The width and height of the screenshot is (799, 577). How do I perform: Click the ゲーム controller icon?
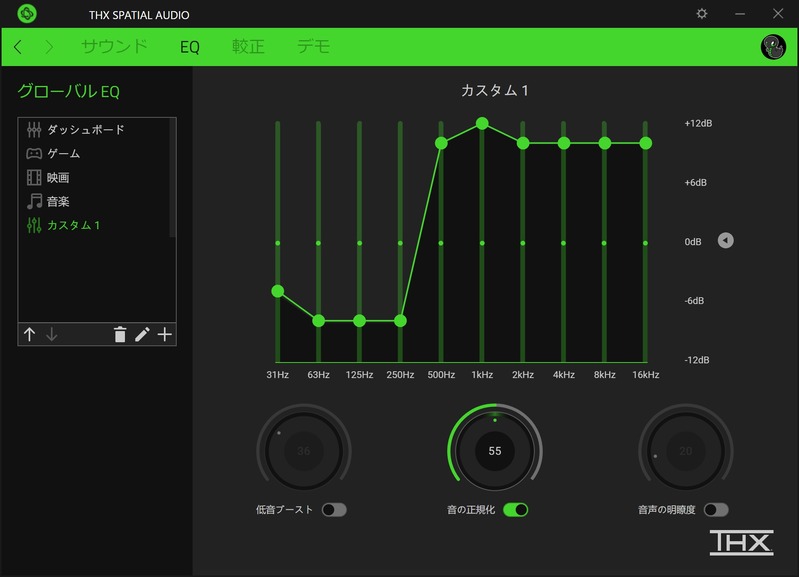(x=34, y=153)
